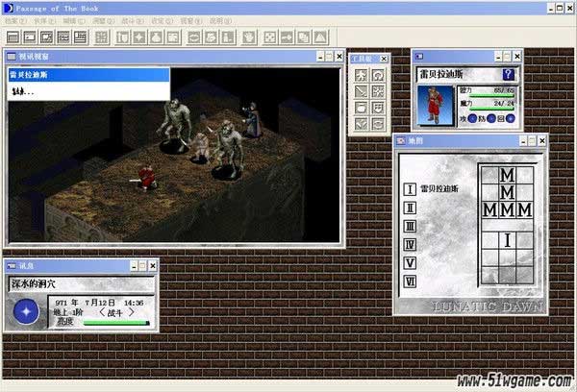Click the armor toolbar icon
Image resolution: width=577 pixels, height=392 pixels.
(x=122, y=37)
